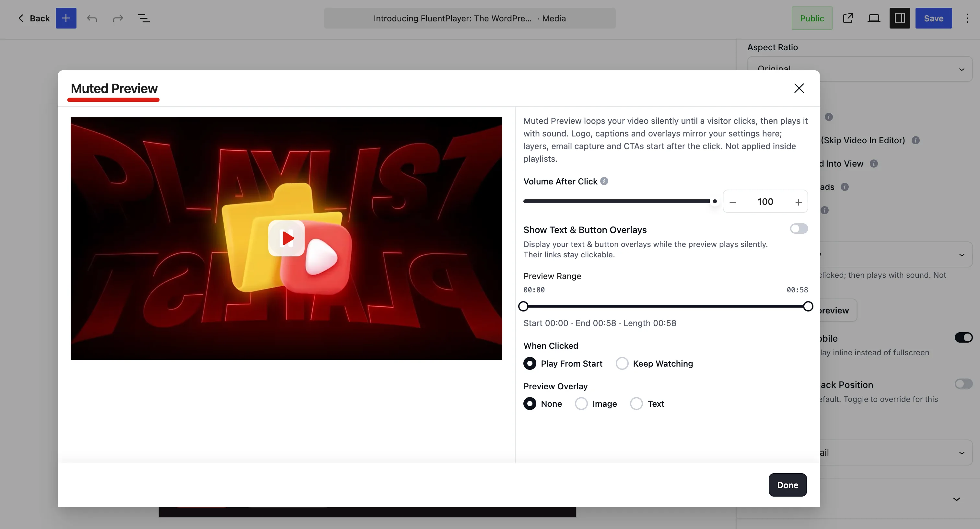980x529 pixels.
Task: Click the Preview Range end handle
Action: [808, 306]
